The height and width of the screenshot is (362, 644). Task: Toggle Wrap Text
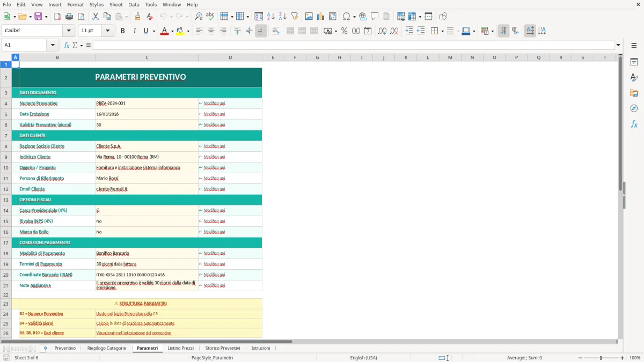(276, 31)
